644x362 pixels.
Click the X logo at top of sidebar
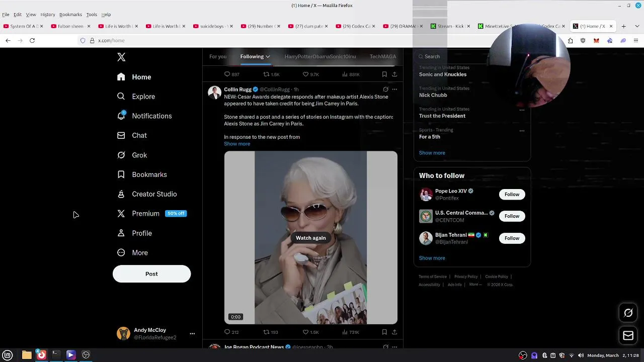click(121, 57)
